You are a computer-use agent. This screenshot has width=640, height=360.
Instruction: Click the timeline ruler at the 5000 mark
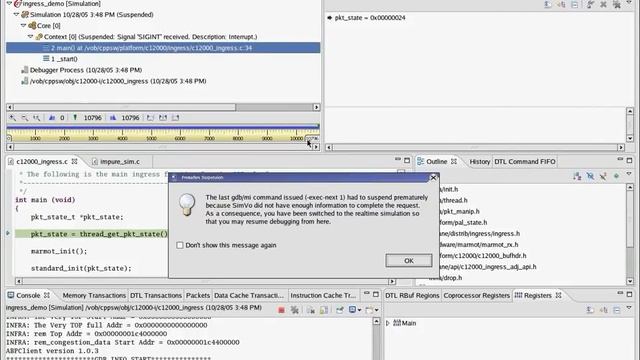(x=151, y=135)
